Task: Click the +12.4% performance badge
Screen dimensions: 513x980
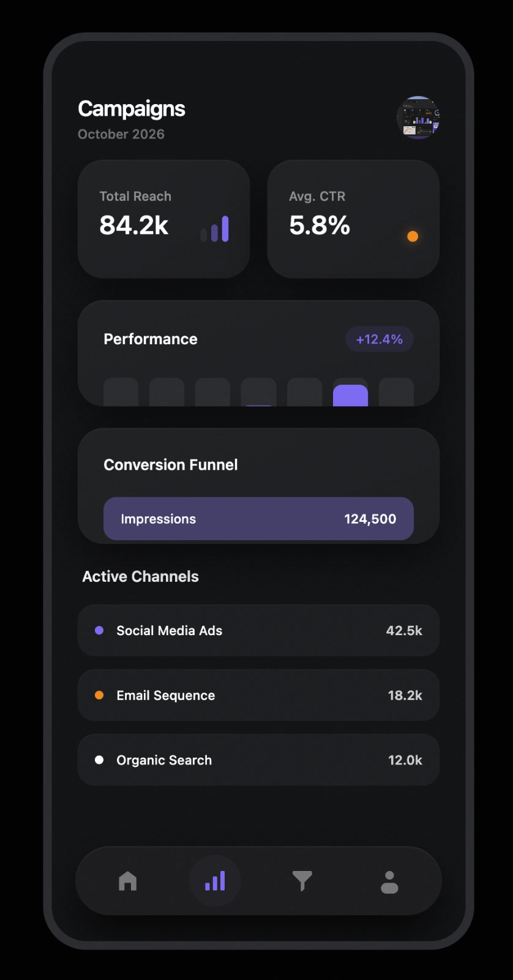Action: pyautogui.click(x=379, y=339)
